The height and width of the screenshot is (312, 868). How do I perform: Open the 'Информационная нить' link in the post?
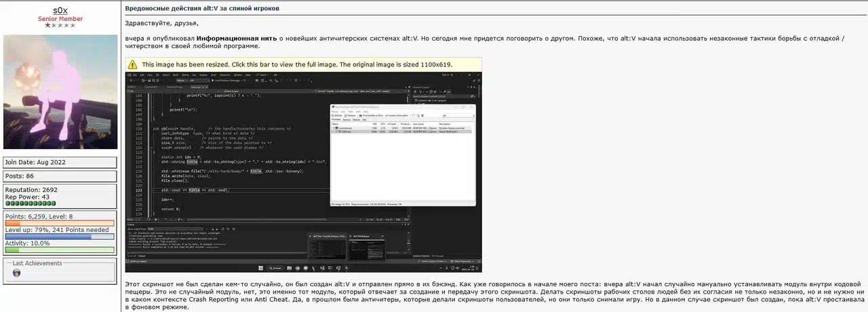(235, 38)
